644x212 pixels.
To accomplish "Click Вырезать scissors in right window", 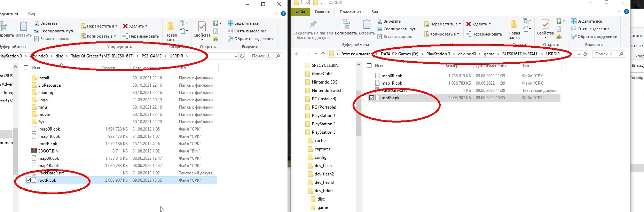I will coord(380,21).
